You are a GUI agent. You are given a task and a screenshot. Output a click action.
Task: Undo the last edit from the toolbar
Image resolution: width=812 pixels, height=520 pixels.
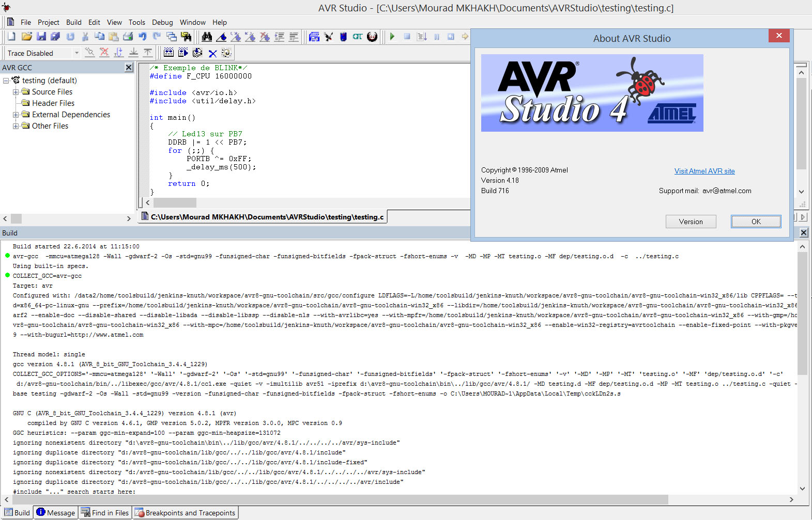tap(143, 37)
